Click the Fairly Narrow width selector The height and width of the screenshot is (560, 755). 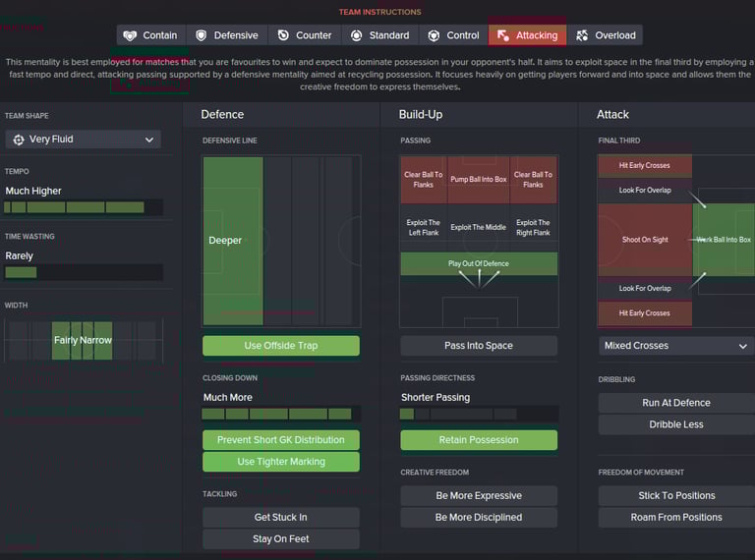tap(83, 341)
